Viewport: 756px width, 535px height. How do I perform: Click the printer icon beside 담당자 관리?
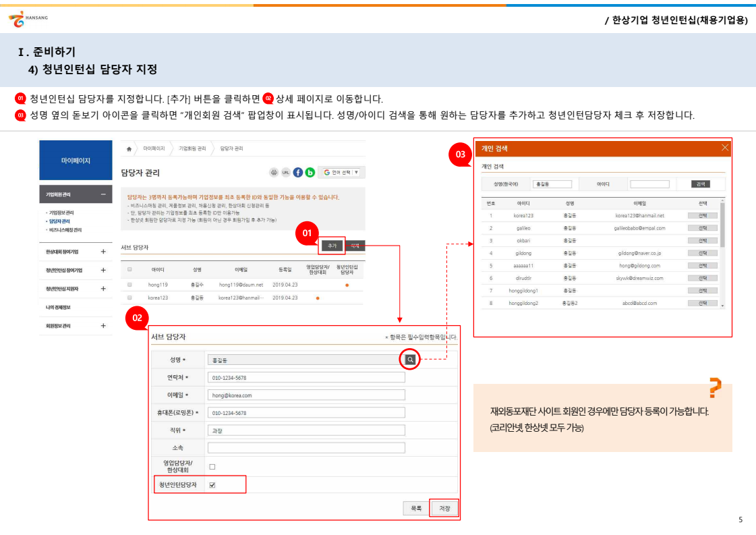[274, 172]
